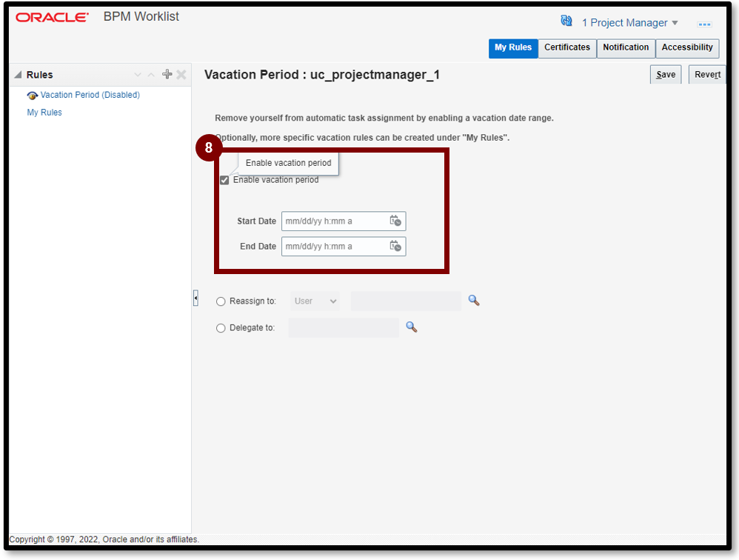Collapse the Rules panel triangle

click(18, 75)
